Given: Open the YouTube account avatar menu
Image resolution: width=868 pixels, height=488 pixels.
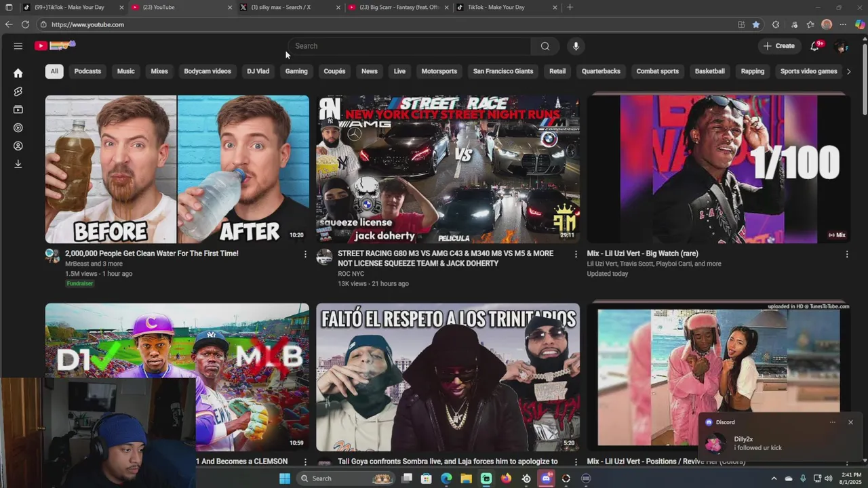Looking at the screenshot, I should (x=841, y=46).
